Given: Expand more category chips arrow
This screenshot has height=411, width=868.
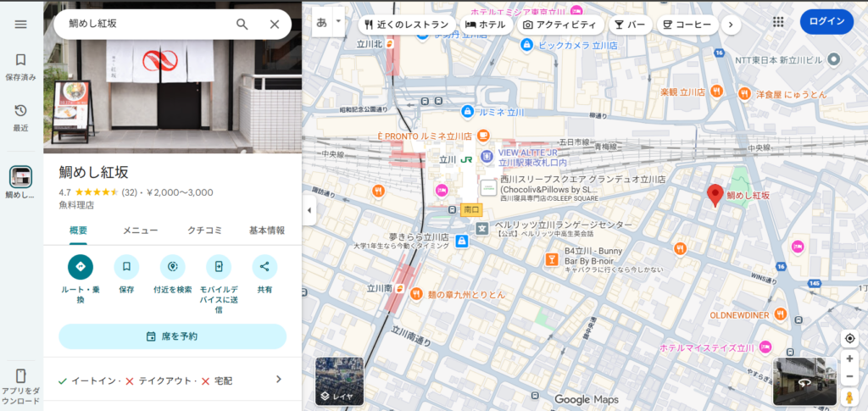Looking at the screenshot, I should [x=731, y=25].
